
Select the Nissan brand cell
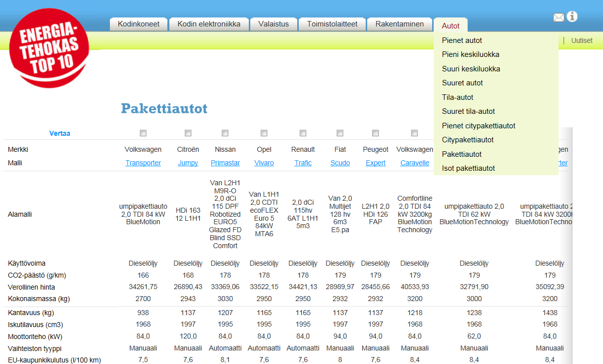coord(225,149)
